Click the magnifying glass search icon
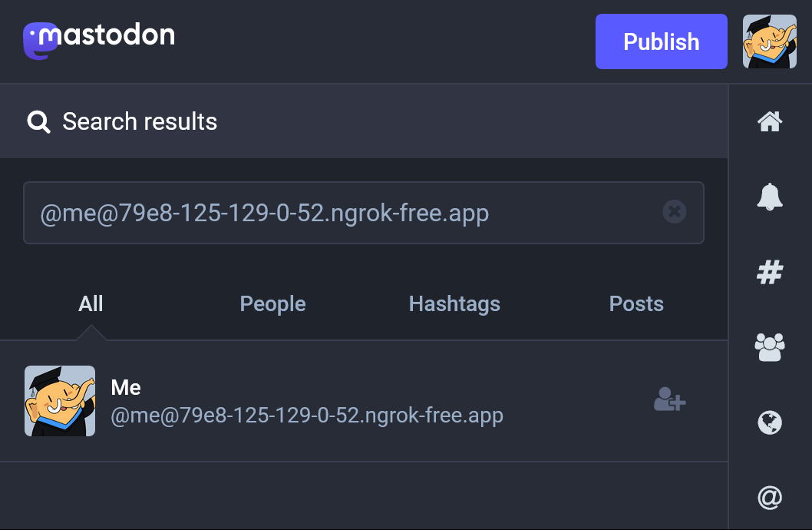The width and height of the screenshot is (812, 530). 38,121
